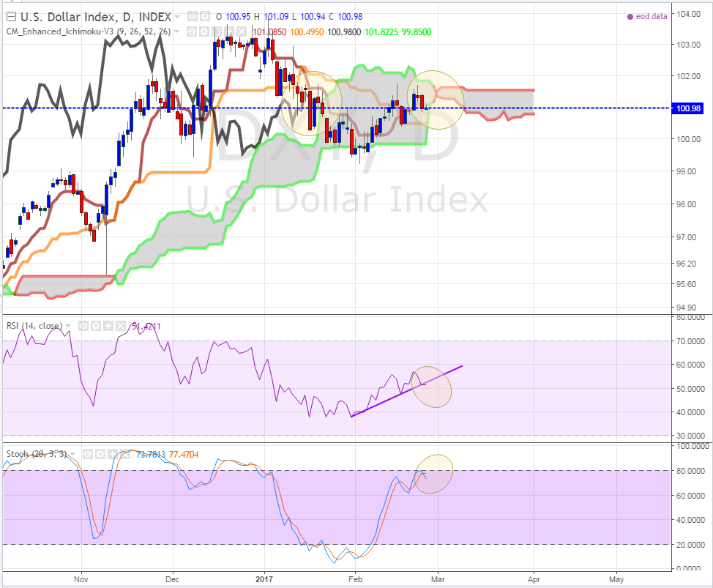This screenshot has width=713, height=588.
Task: Hide the CM_Enhanced_Ichimoku indicator using eye icon
Action: click(193, 31)
